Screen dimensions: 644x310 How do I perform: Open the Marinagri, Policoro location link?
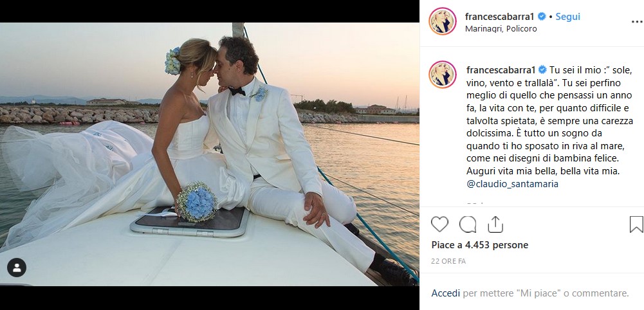(501, 29)
